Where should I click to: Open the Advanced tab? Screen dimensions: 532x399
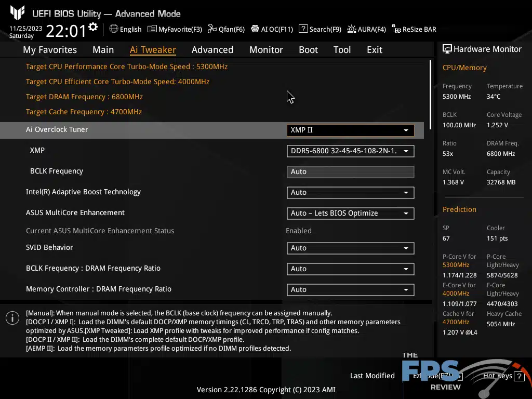[212, 50]
